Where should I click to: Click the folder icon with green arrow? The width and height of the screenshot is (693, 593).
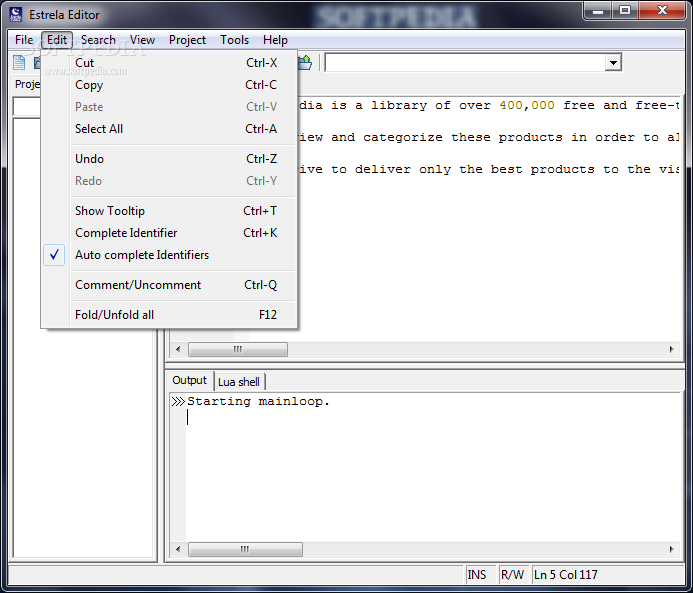pyautogui.click(x=305, y=63)
